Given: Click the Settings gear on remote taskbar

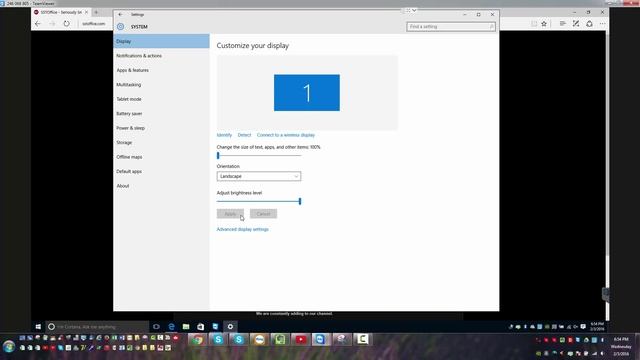Looking at the screenshot, I should pyautogui.click(x=230, y=327).
